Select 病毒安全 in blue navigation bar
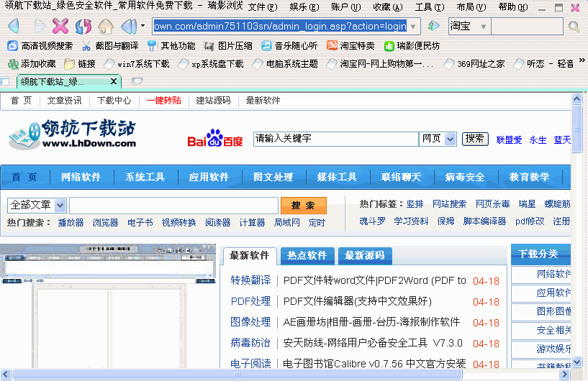Screen dimensions: 588x381 click(465, 177)
